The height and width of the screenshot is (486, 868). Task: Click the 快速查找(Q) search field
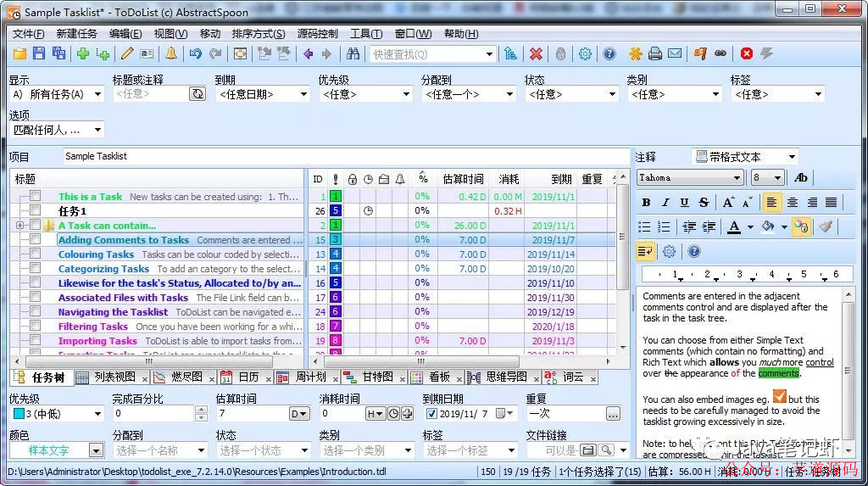pyautogui.click(x=427, y=54)
